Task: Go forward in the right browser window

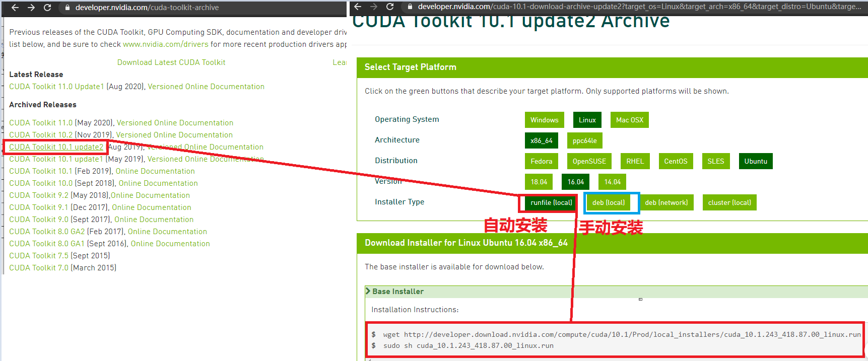Action: click(374, 7)
